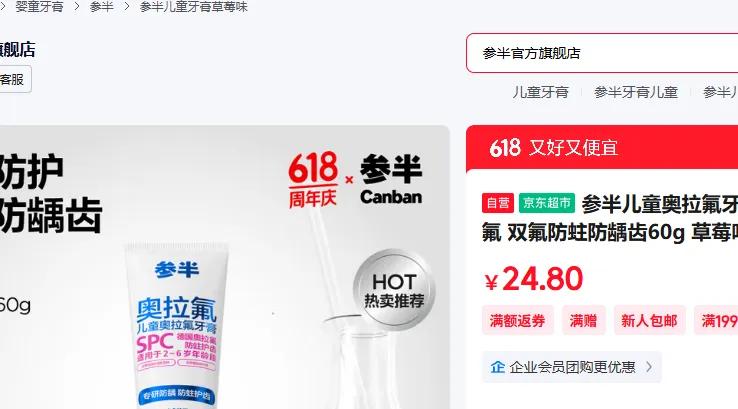Viewport: 738px width, 409px height.
Task: Open the 满额返券 promotion tag
Action: [517, 321]
